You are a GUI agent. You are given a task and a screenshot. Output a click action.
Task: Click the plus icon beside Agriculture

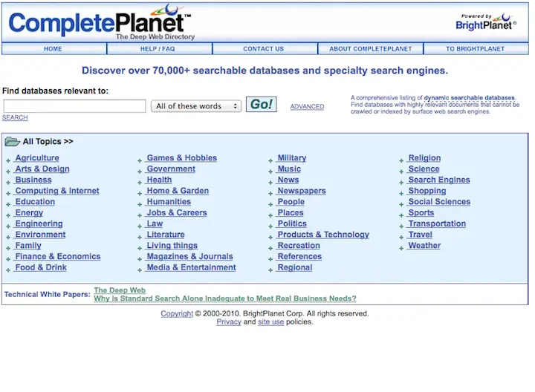point(8,160)
